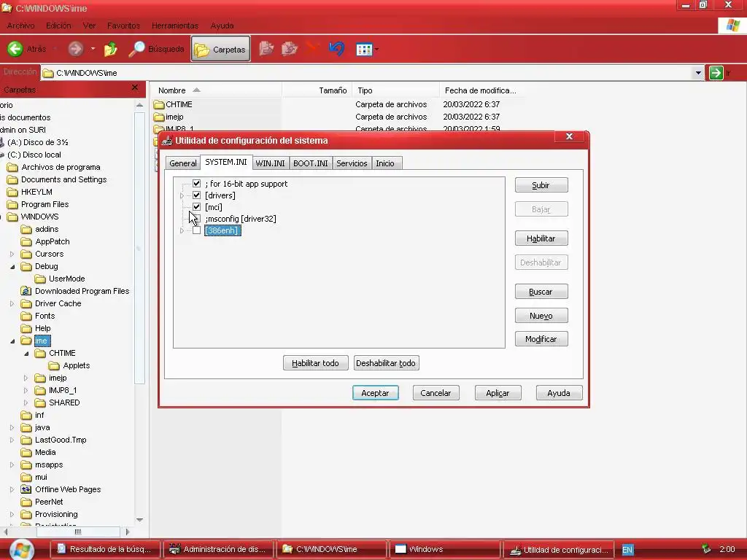This screenshot has width=747, height=560.
Task: Close the Carpetas side panel
Action: 135,87
